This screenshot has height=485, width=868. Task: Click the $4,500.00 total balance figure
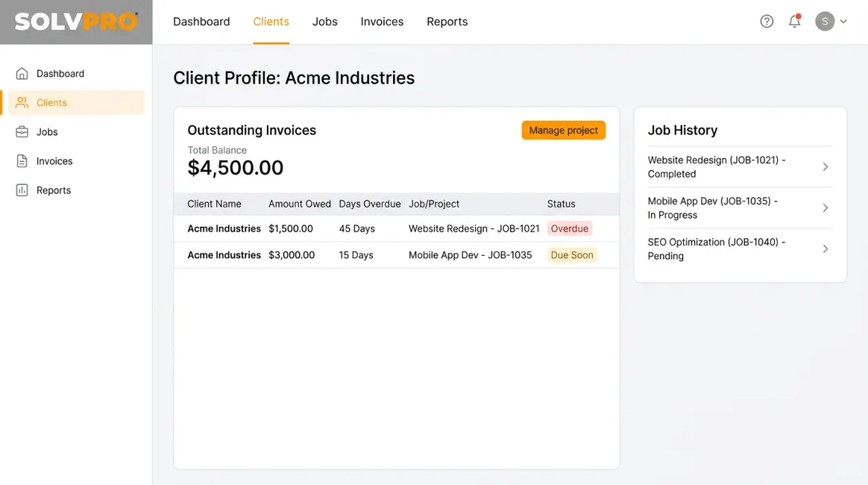[x=235, y=168]
